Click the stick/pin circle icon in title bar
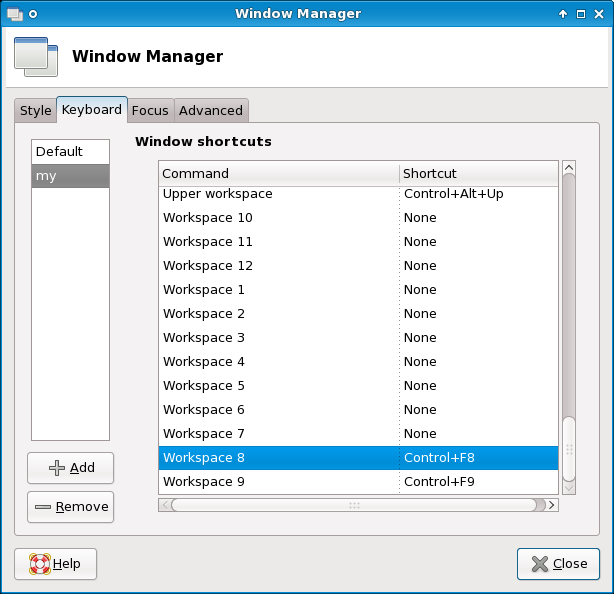614x594 pixels. coord(33,14)
